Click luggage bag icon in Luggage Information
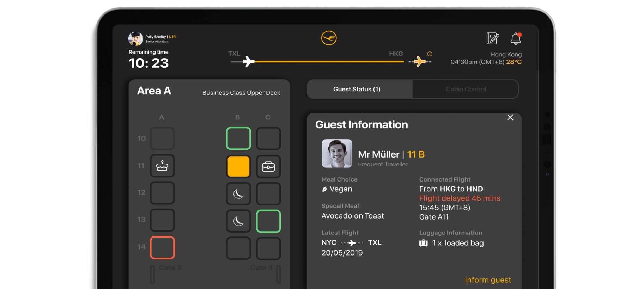Viewport: 644px width, 289px height. [423, 243]
